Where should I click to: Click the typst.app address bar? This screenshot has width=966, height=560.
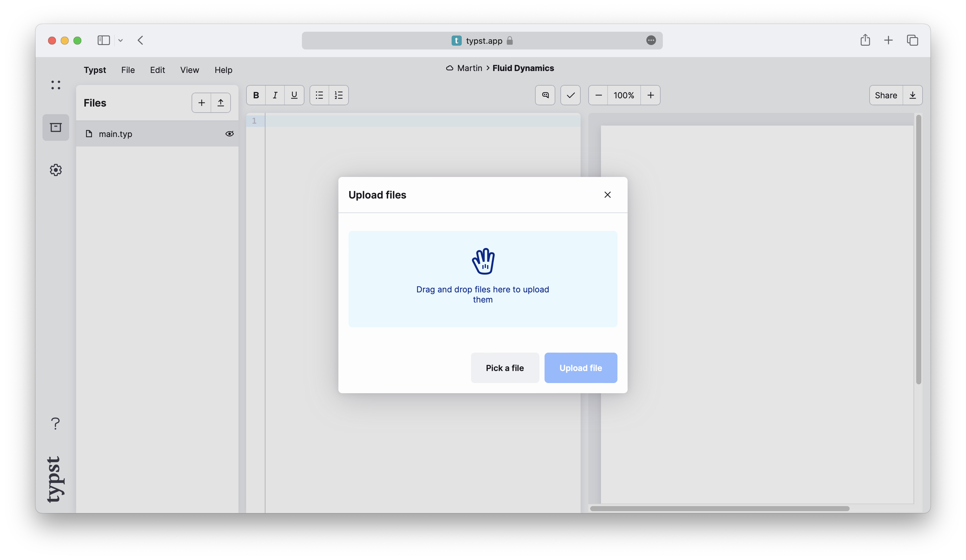click(x=482, y=41)
